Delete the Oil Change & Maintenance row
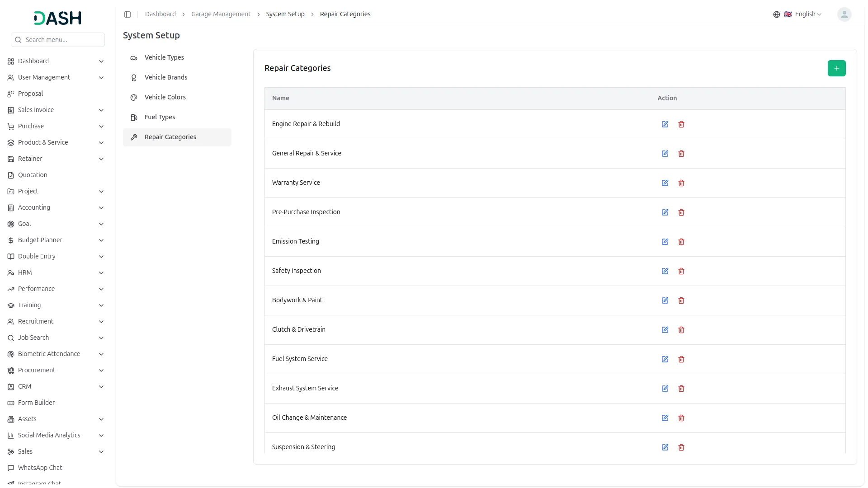Screen dimensions: 868x488 click(681, 418)
